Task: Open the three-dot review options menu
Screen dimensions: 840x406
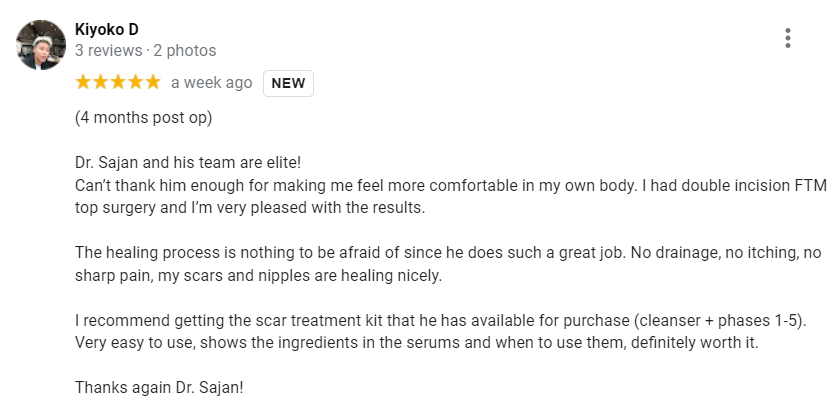Action: pyautogui.click(x=788, y=38)
